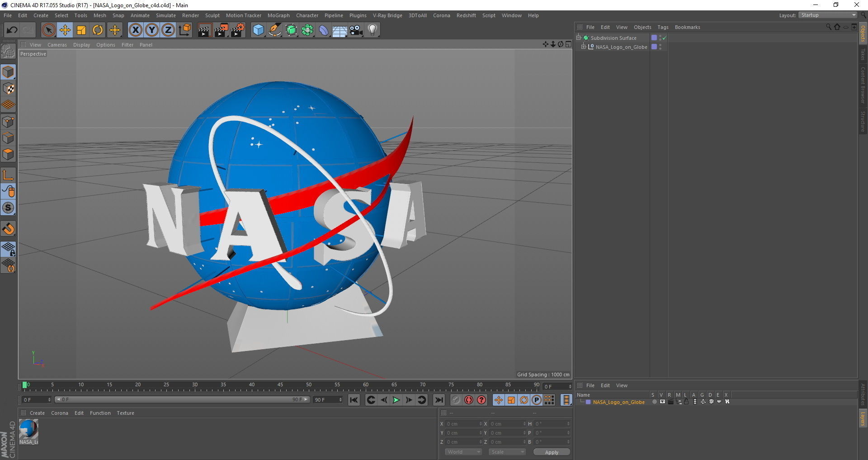
Task: Click the timeline preview range slider
Action: click(x=182, y=400)
